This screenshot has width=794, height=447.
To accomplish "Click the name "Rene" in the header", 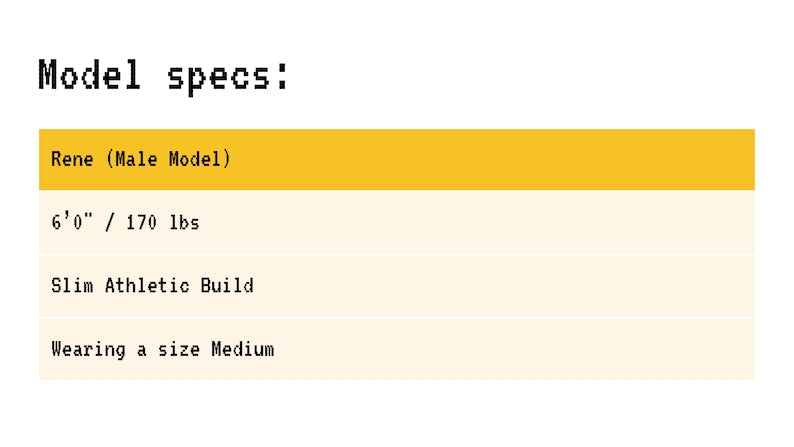I will pos(72,159).
